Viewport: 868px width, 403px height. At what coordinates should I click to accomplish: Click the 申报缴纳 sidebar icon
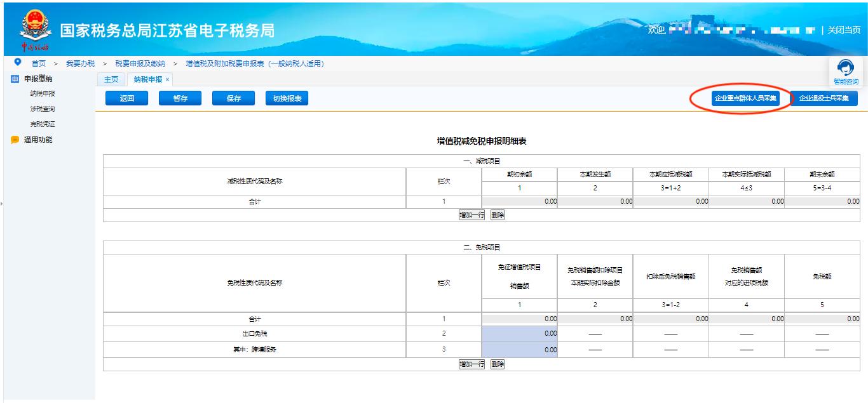(x=15, y=79)
